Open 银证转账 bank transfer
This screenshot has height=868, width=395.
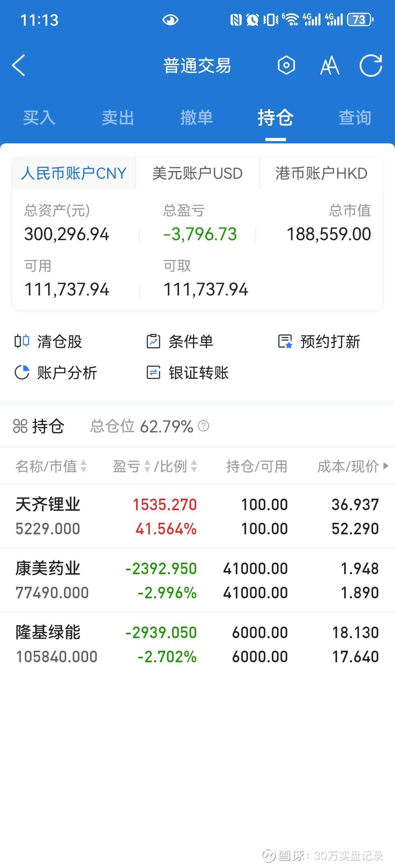pyautogui.click(x=188, y=373)
